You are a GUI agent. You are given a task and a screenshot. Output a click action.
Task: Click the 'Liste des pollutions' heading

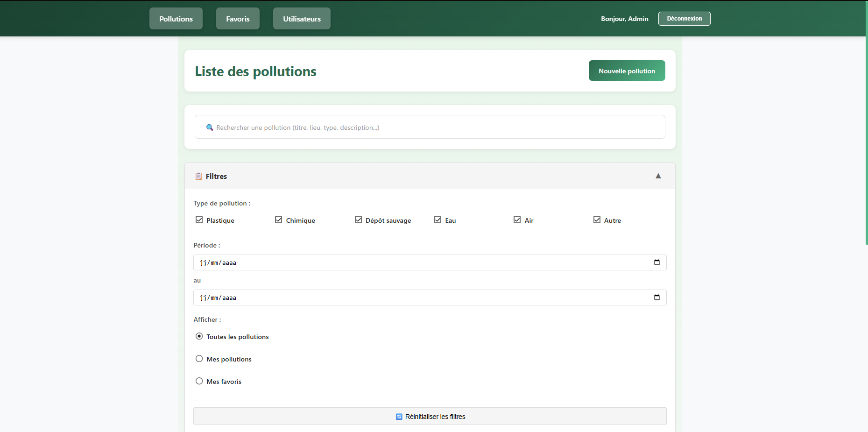[255, 71]
